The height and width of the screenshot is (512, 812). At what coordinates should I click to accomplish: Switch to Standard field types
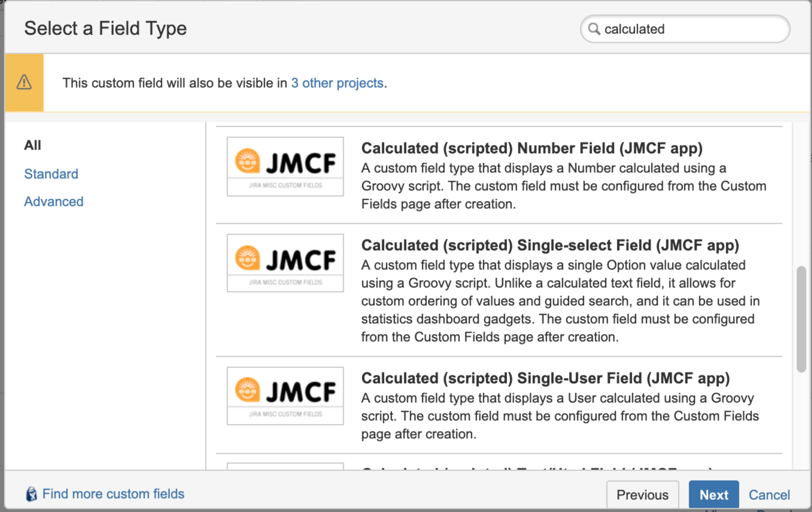(x=51, y=174)
